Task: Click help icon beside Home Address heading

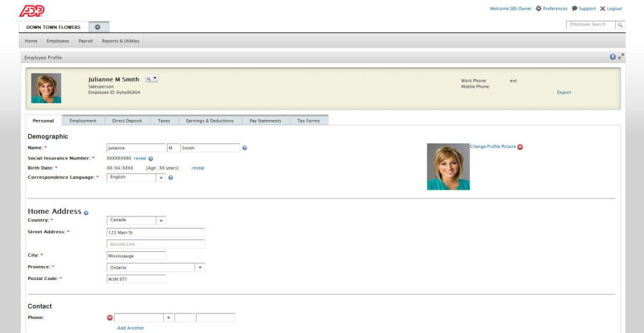Action: [87, 212]
